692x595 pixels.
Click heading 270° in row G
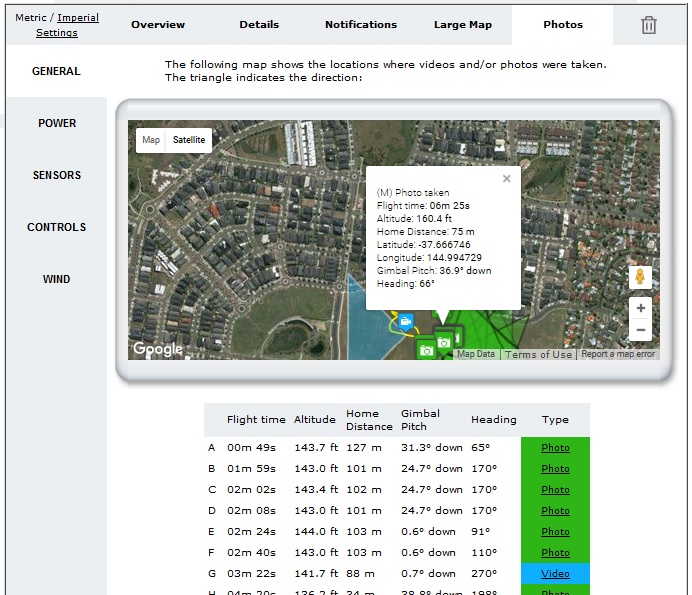click(484, 574)
